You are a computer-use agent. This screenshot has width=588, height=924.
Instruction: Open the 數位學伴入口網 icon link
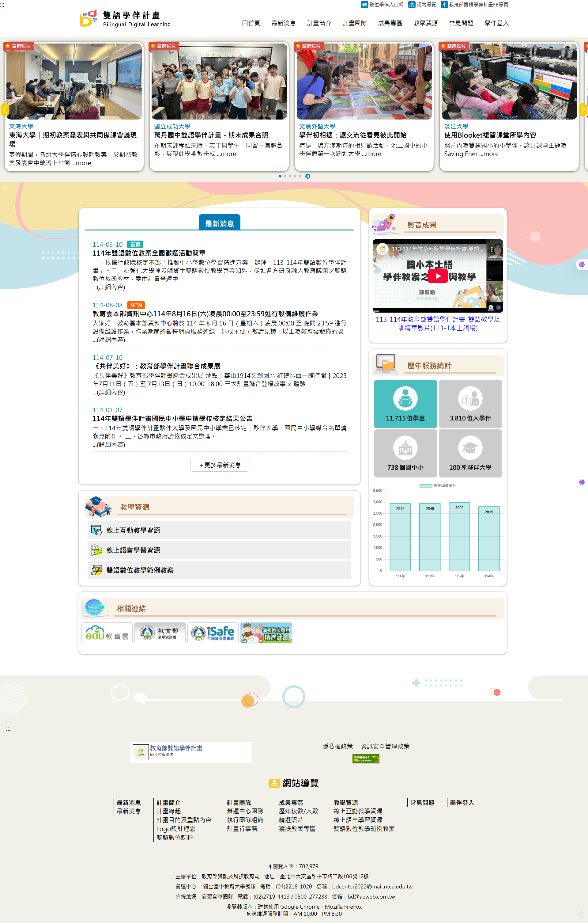pos(364,5)
